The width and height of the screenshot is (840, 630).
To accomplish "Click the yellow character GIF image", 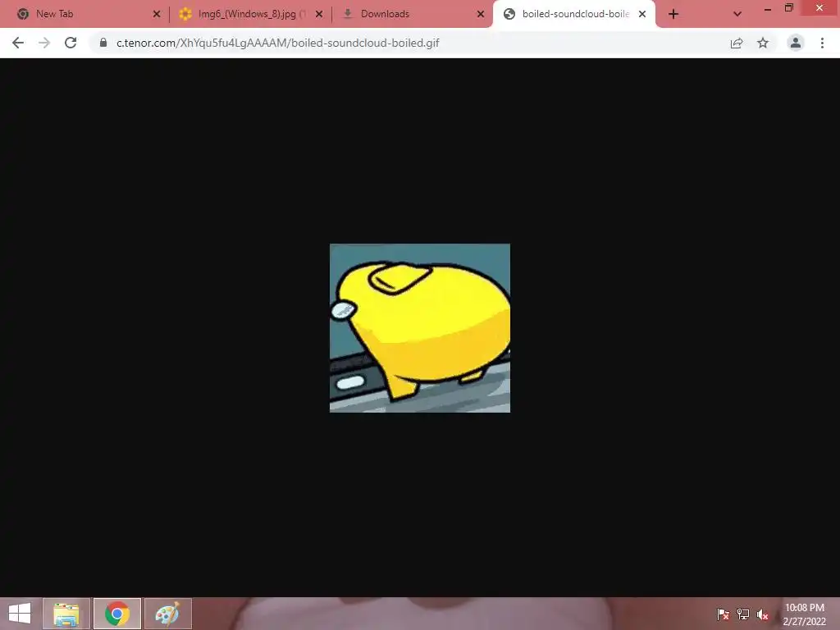I will tap(420, 328).
